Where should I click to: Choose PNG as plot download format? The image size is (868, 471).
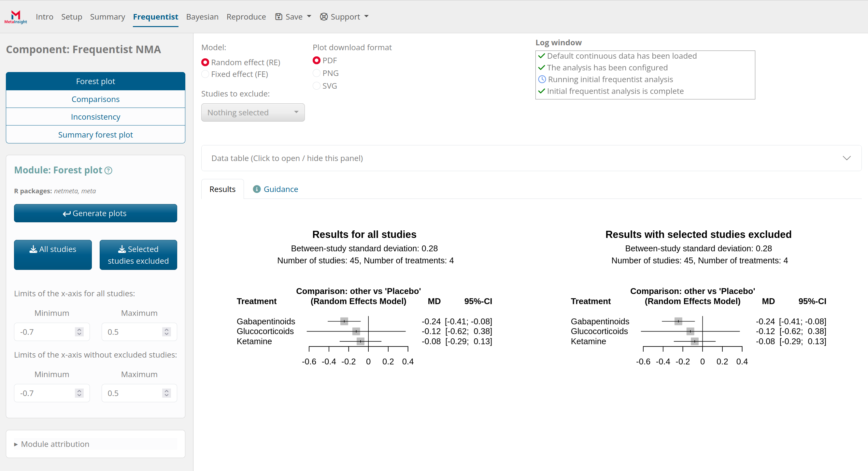[316, 73]
